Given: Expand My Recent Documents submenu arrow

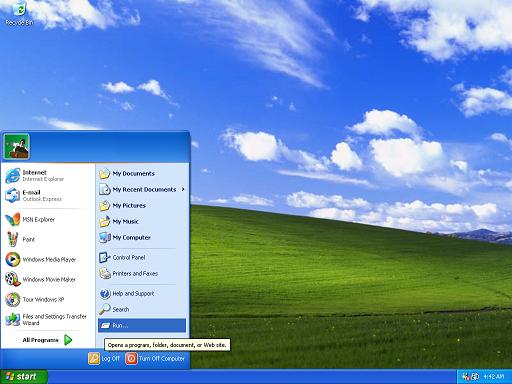Looking at the screenshot, I should pos(183,189).
